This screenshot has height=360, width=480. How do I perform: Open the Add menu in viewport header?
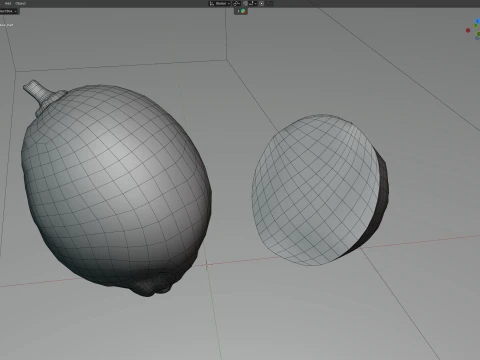click(x=8, y=3)
